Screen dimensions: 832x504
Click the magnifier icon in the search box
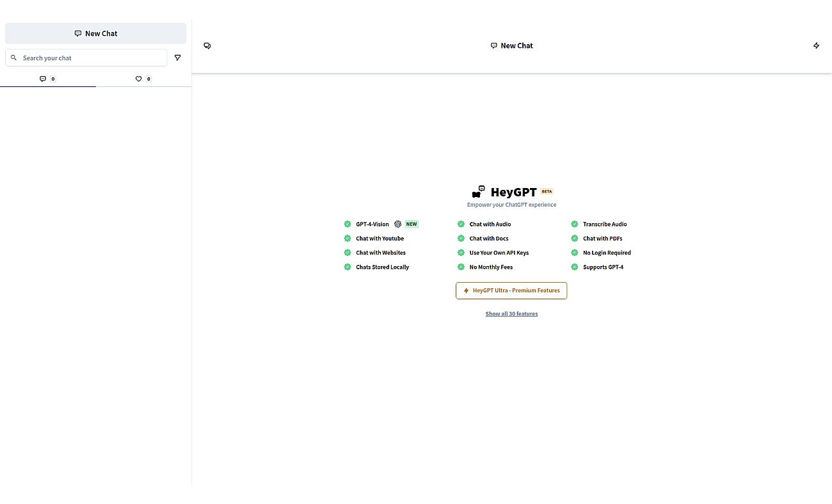[14, 58]
